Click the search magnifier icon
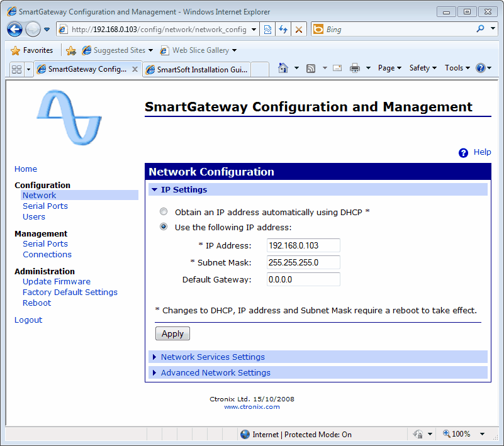The width and height of the screenshot is (504, 446). pos(480,29)
